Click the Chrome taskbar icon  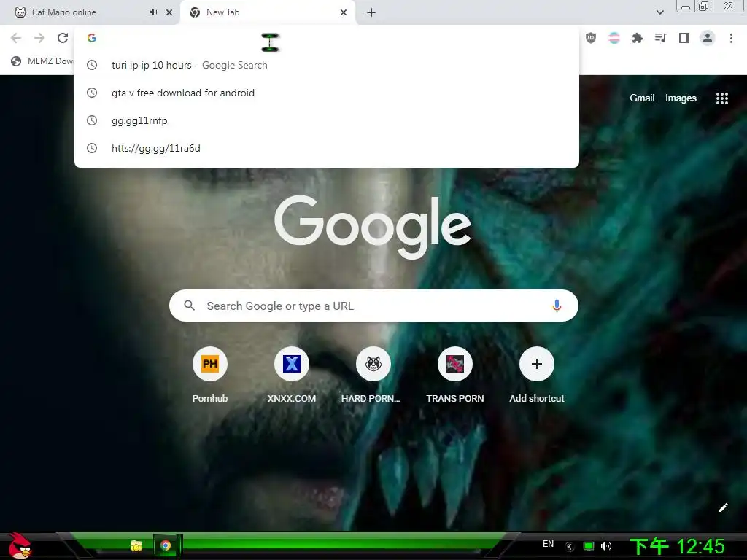click(166, 545)
